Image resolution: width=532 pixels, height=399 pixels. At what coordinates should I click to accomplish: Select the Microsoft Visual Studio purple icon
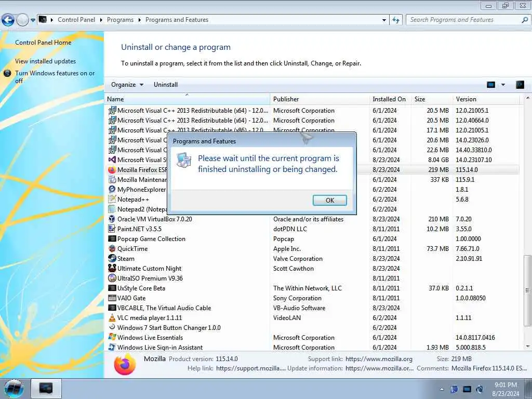pyautogui.click(x=112, y=159)
